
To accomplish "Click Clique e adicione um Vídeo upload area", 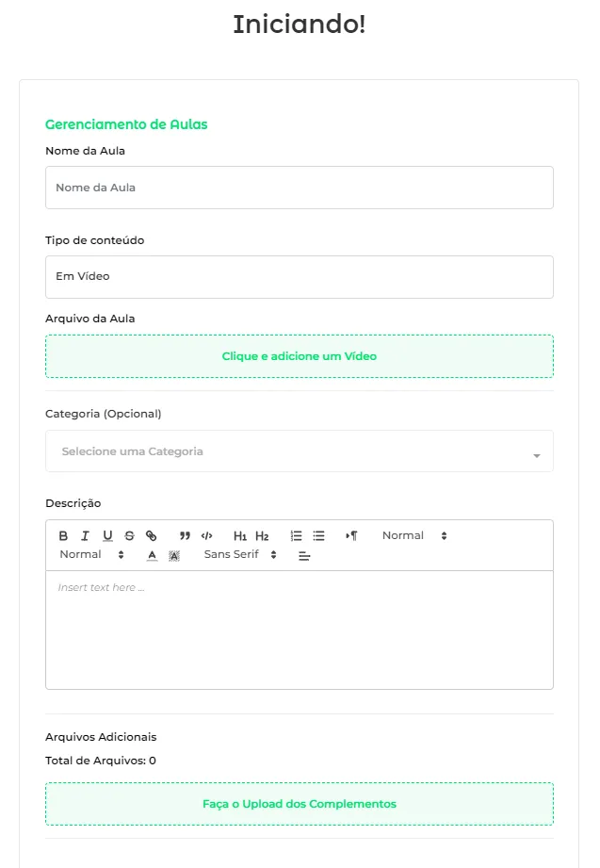I will pos(300,356).
